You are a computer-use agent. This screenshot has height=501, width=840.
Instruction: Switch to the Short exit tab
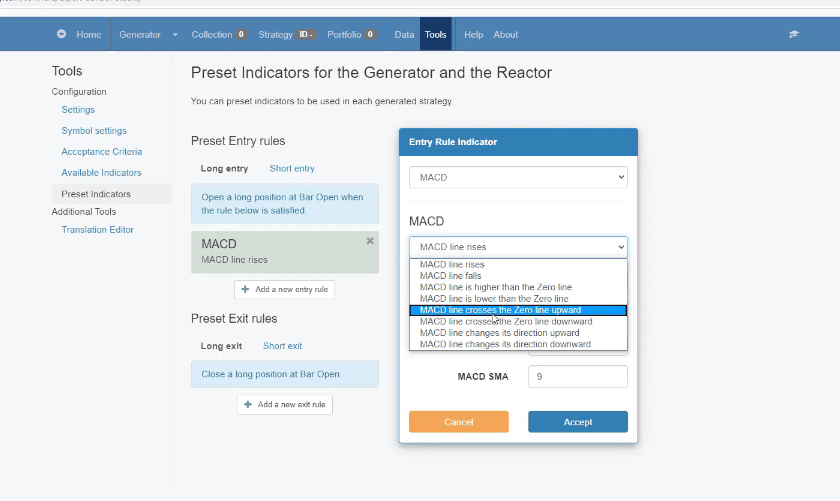282,346
